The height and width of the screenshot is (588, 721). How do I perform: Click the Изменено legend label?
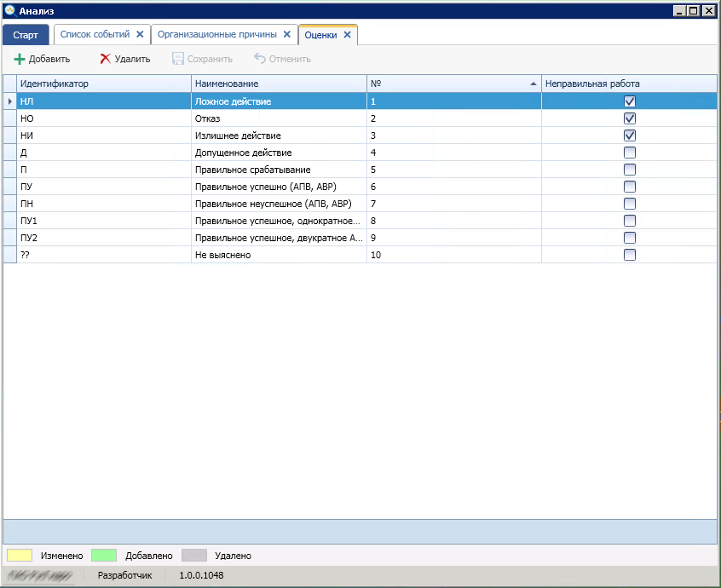pyautogui.click(x=61, y=556)
